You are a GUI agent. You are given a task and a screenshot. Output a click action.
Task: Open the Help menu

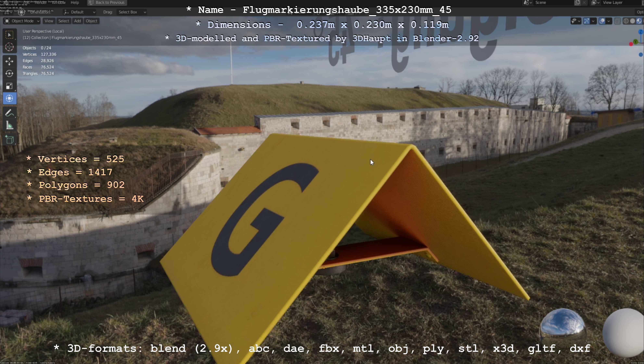pyautogui.click(x=75, y=2)
